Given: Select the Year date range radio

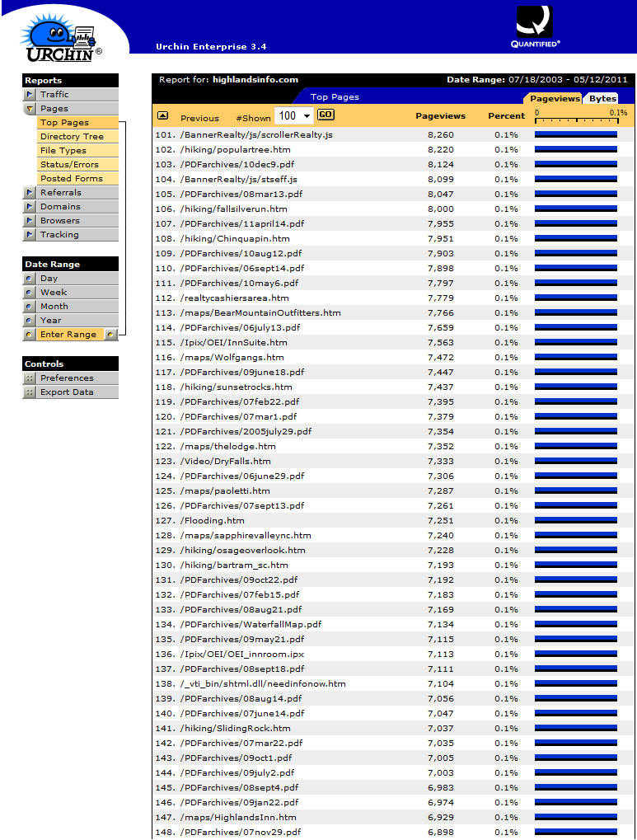Looking at the screenshot, I should tap(30, 321).
